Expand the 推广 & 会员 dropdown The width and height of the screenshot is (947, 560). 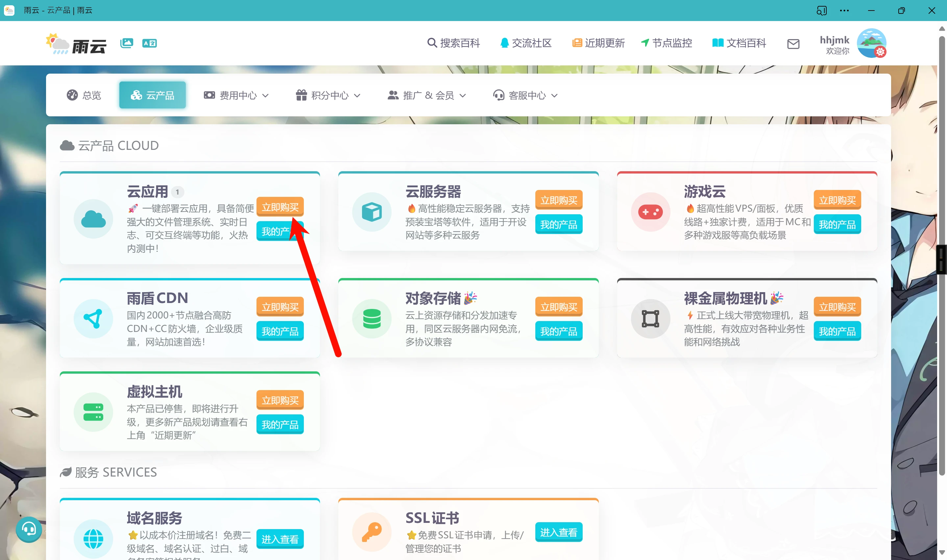point(427,96)
